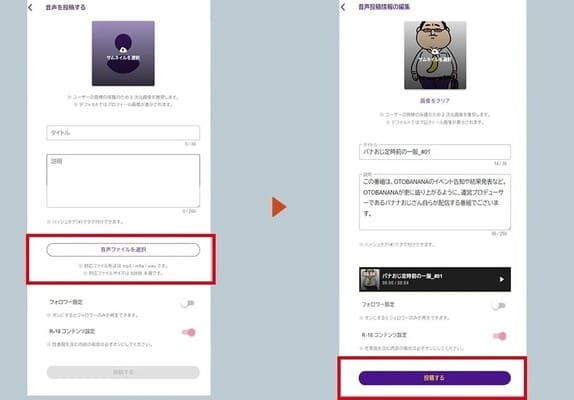Image resolution: width=574 pixels, height=400 pixels.
Task: Click the 画像をクリア link
Action: pyautogui.click(x=435, y=101)
